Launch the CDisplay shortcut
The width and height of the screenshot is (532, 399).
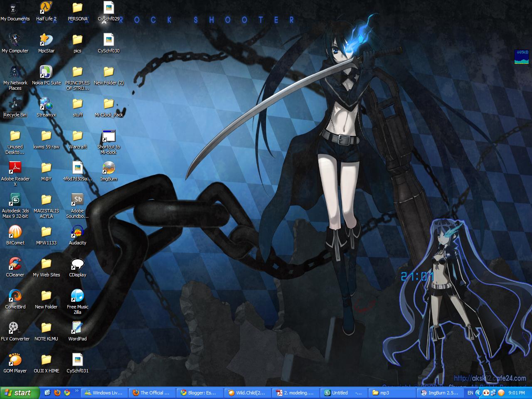(77, 268)
